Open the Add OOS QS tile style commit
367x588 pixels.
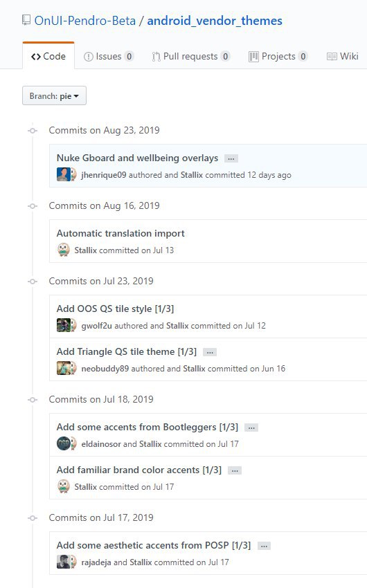click(115, 309)
